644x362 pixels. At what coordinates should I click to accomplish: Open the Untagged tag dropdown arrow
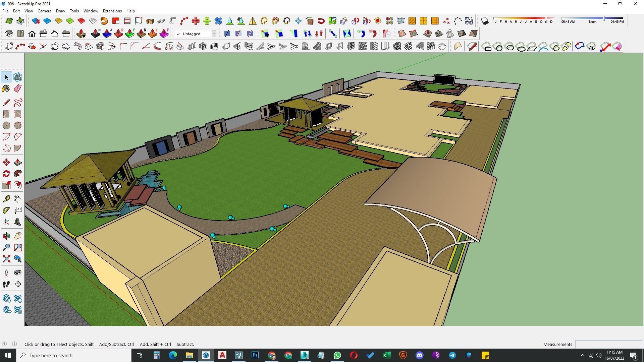click(214, 34)
